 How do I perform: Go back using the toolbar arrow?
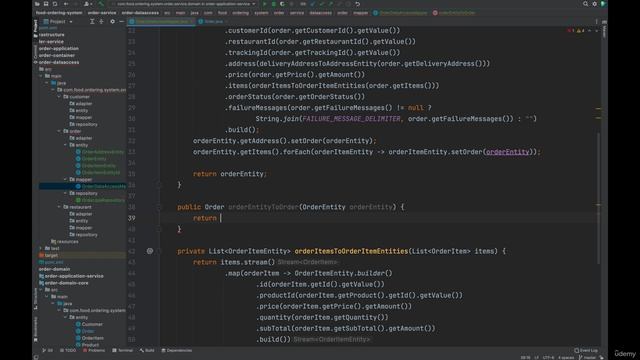coord(65,4)
